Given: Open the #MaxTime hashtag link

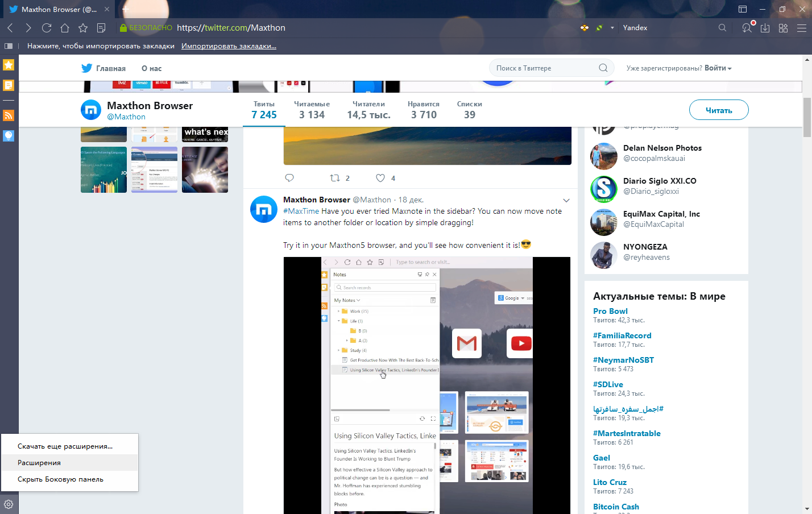Looking at the screenshot, I should 301,211.
